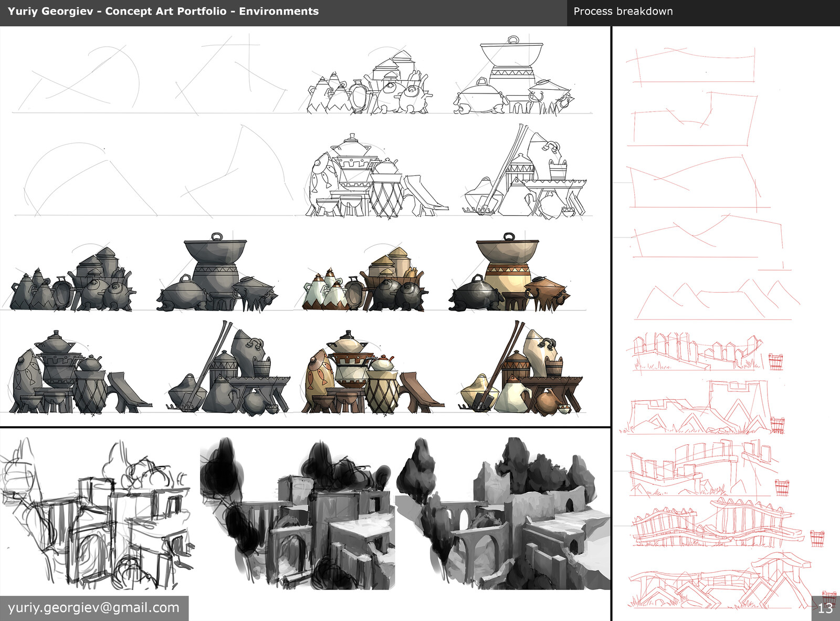Viewport: 840px width, 621px height.
Task: Open the rough grayscale building blockout
Action: (297, 513)
